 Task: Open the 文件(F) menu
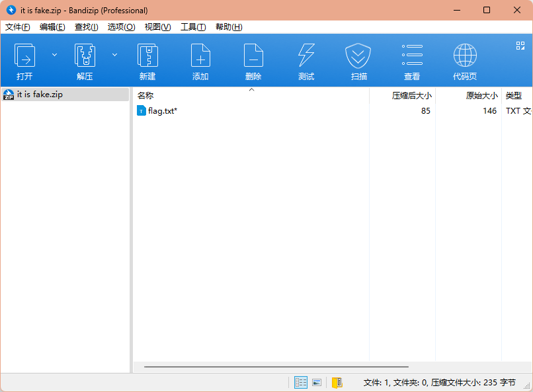coord(18,27)
